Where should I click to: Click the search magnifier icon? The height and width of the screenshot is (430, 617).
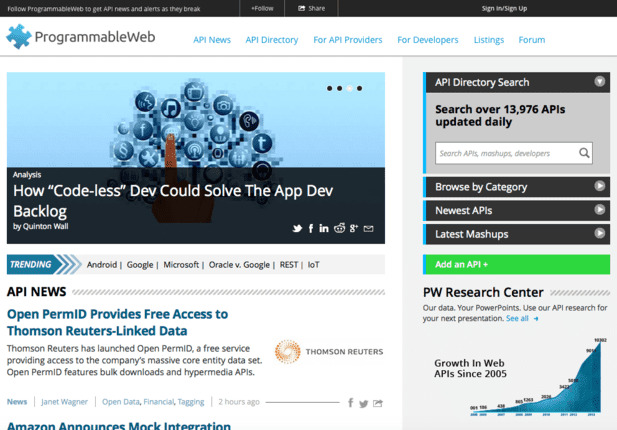pyautogui.click(x=584, y=153)
